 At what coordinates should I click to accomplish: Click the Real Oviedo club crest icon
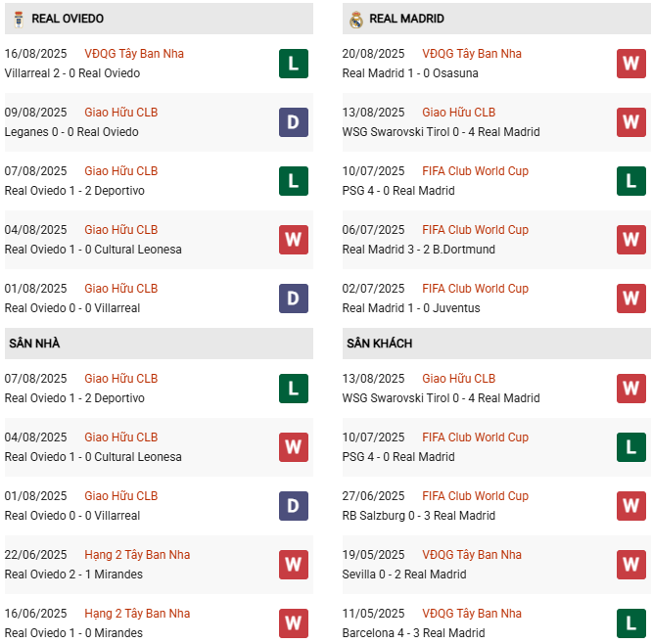pos(18,19)
